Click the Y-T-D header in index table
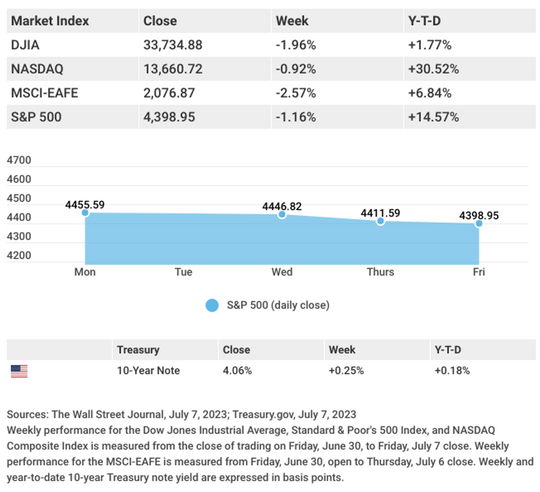Viewport: 540px width, 492px height. [424, 21]
